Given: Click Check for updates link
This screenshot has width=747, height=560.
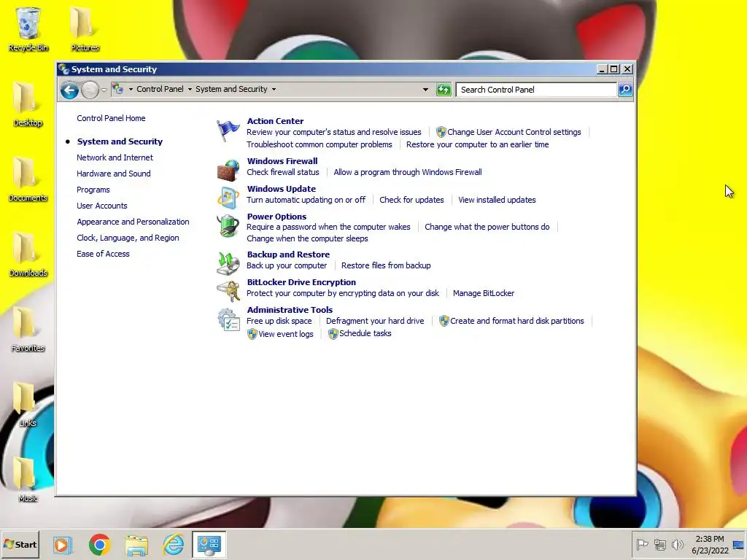Looking at the screenshot, I should tap(411, 200).
